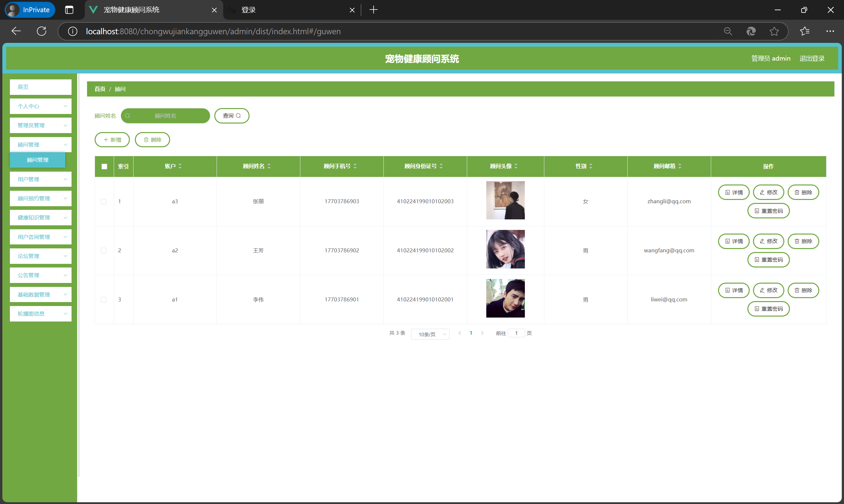Open the tab actions menu icon
This screenshot has height=504, width=844.
(x=69, y=10)
